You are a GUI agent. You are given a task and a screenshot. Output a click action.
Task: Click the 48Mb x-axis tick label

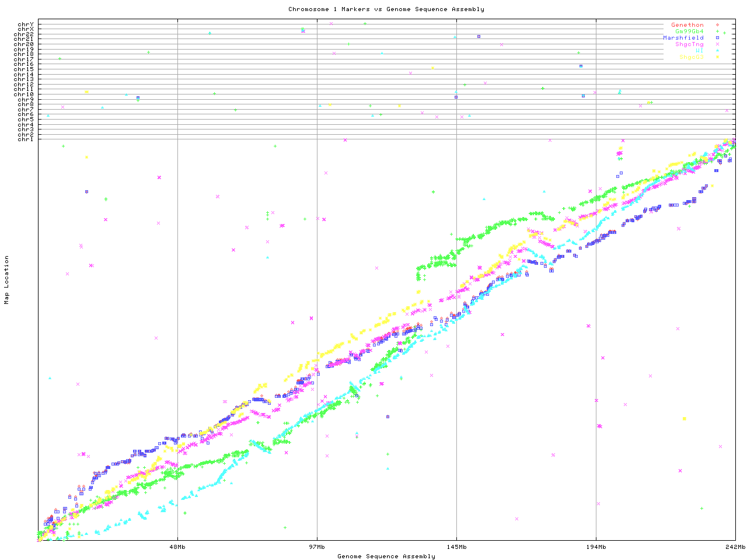click(x=177, y=547)
